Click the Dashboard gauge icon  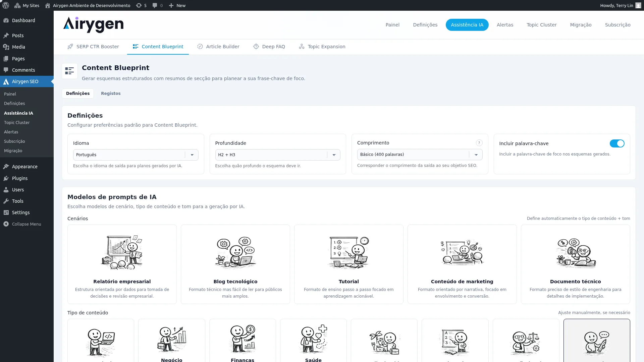(6, 20)
